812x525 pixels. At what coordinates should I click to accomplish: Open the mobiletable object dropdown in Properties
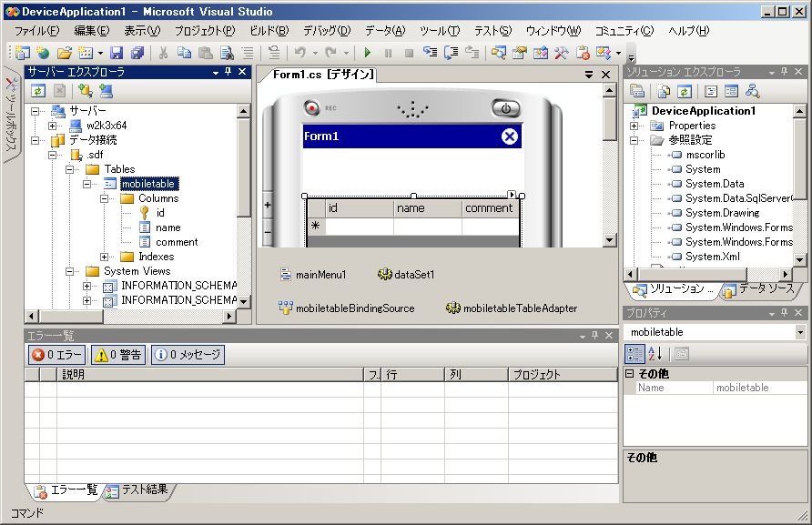(x=800, y=332)
